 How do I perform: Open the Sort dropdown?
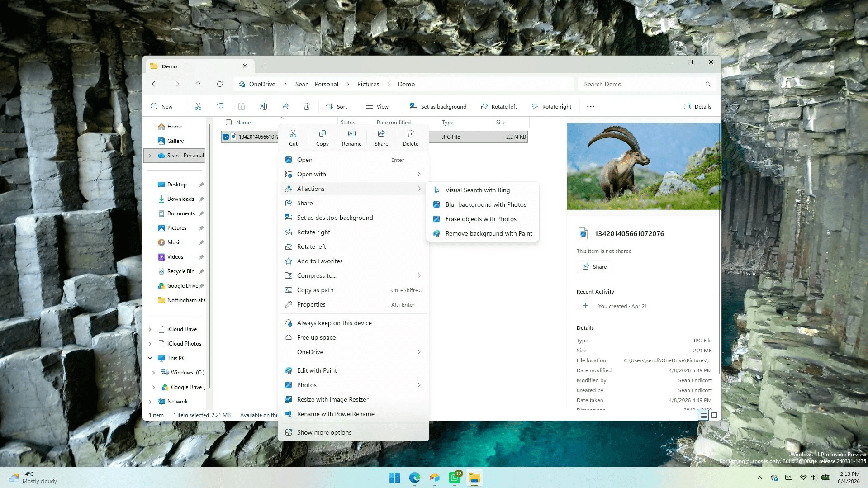[x=337, y=107]
